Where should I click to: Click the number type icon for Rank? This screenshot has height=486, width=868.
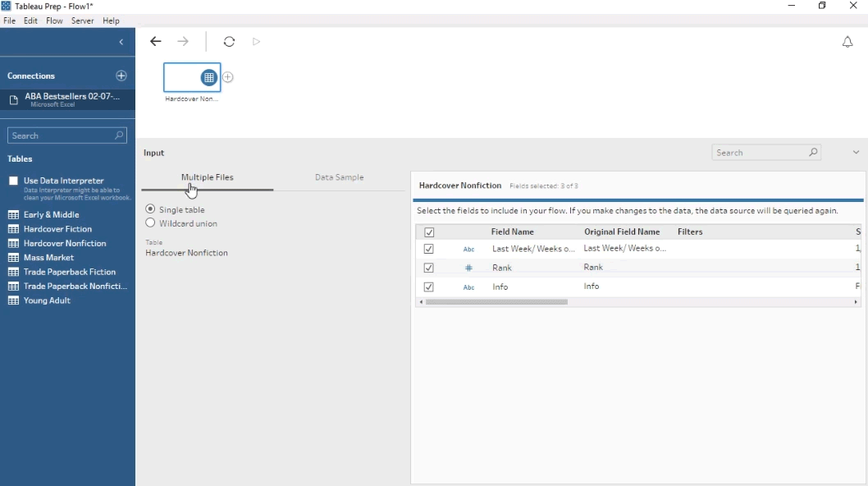pyautogui.click(x=468, y=268)
